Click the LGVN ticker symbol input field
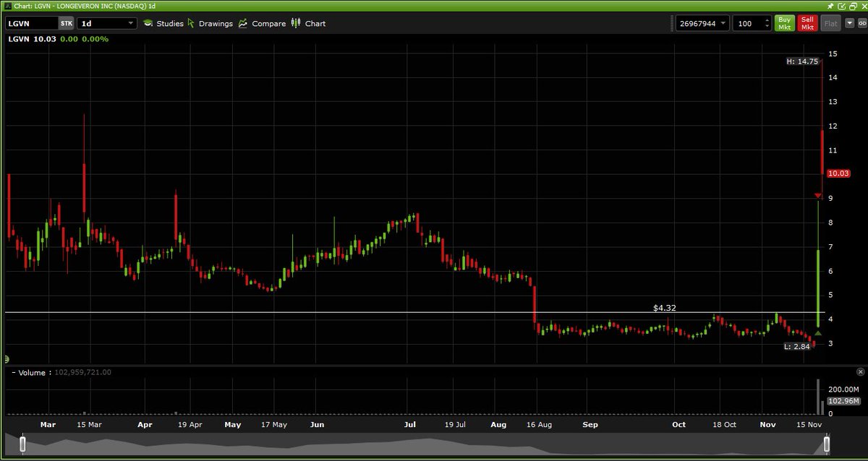The width and height of the screenshot is (868, 461). [x=31, y=23]
